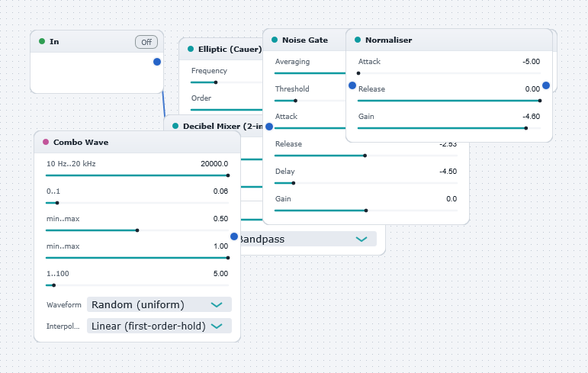This screenshot has width=588, height=373.
Task: Adjust the Normaliser Attack slider
Action: (x=449, y=73)
